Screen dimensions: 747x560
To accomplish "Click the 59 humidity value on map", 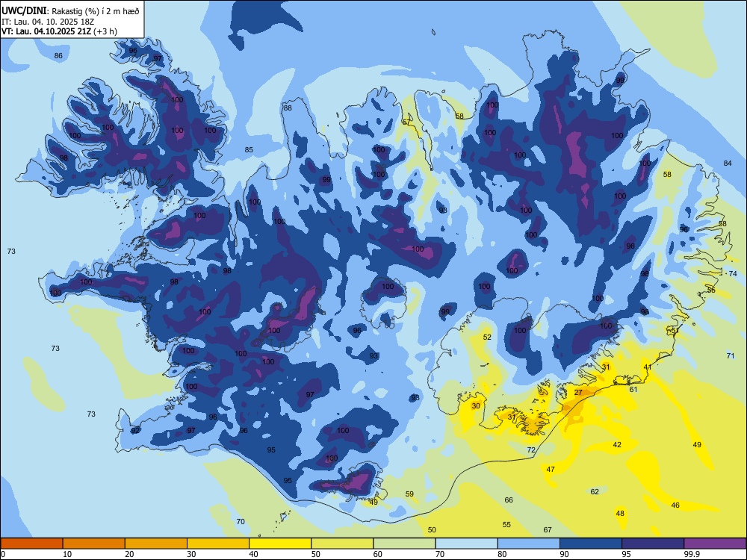I will coord(409,494).
